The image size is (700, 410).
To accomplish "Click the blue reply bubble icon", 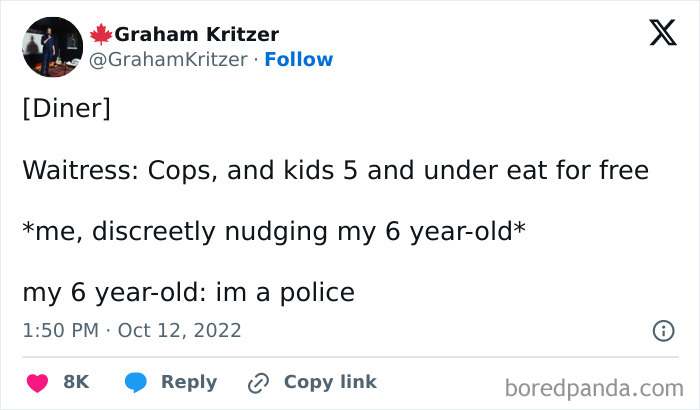I will [x=136, y=382].
